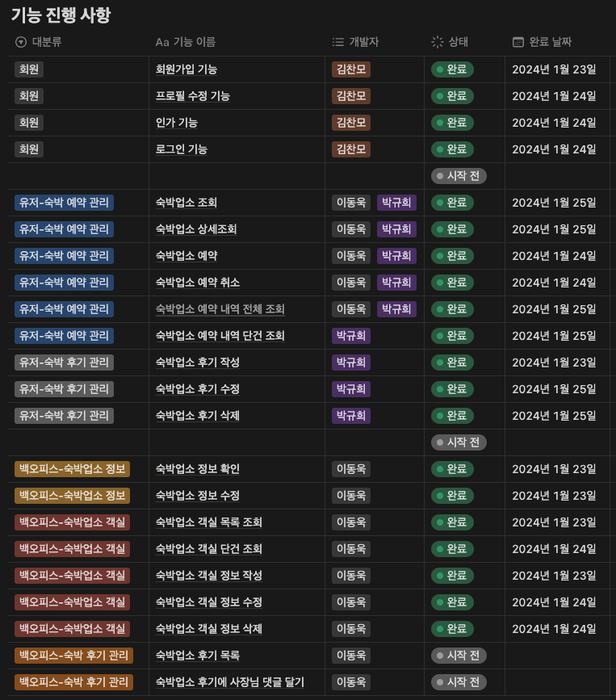Screen dimensions: 616x700
Task: Click the 기능 진행 사항 database title
Action: [x=61, y=15]
